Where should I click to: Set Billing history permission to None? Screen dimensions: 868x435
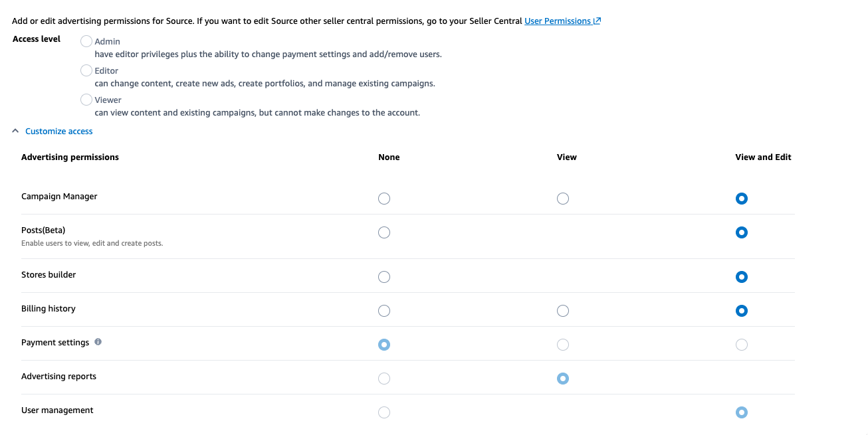384,311
